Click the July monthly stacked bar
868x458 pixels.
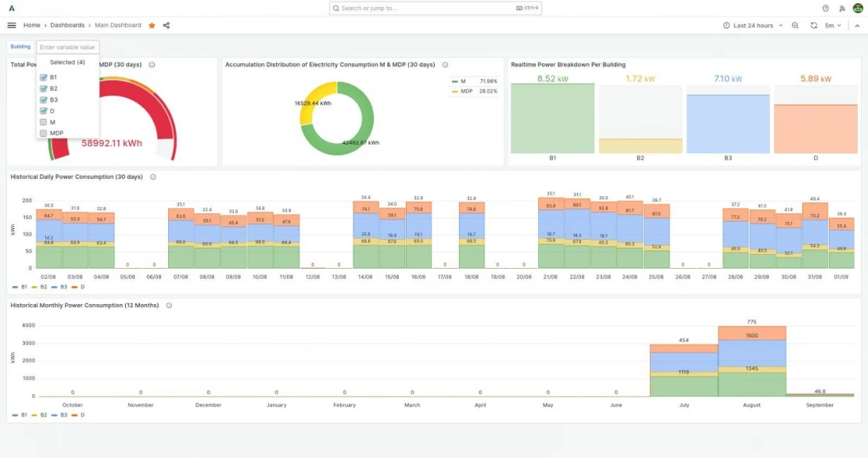[x=683, y=370]
